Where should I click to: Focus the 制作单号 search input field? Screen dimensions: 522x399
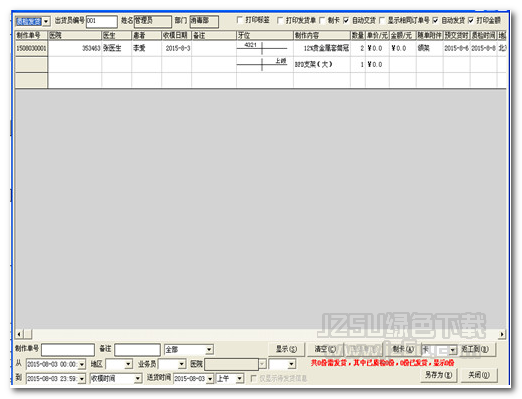[68, 350]
